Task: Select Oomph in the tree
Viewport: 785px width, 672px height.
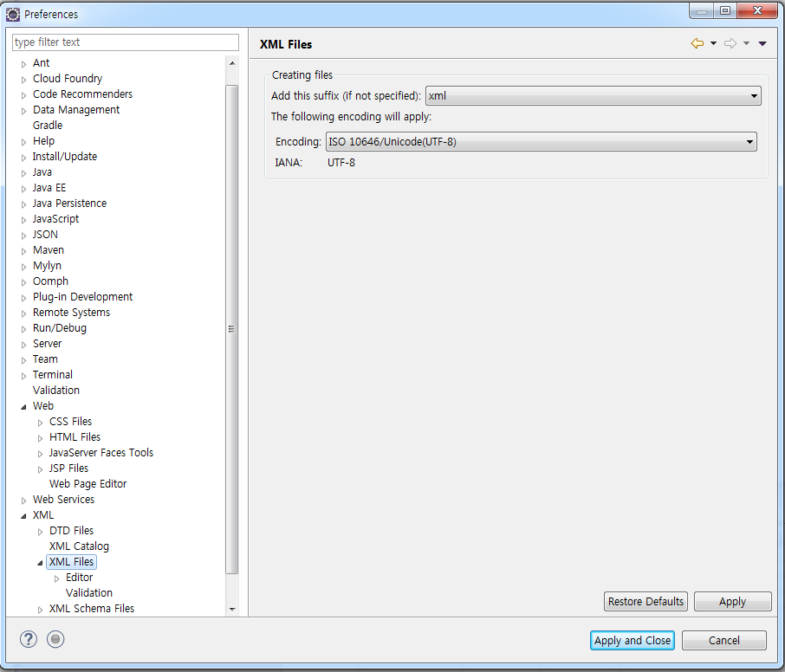Action: coord(50,281)
